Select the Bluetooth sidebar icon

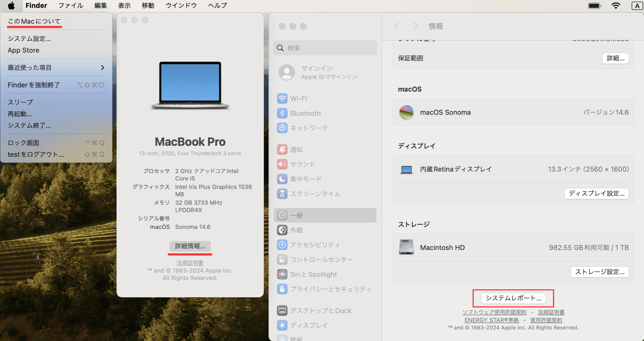point(282,113)
